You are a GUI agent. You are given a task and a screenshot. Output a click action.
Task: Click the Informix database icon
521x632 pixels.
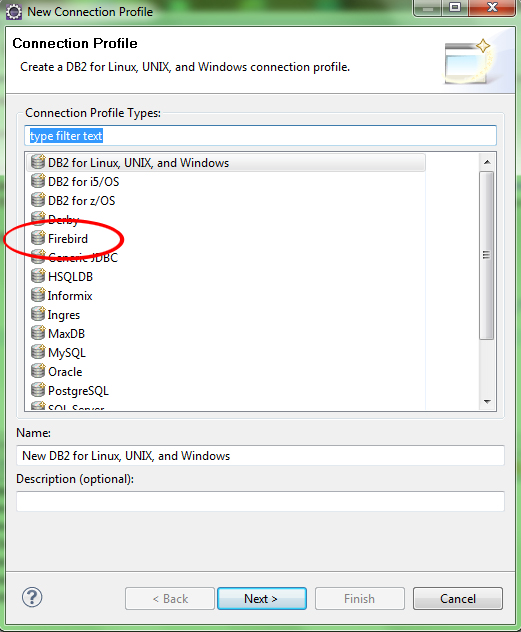pos(38,295)
